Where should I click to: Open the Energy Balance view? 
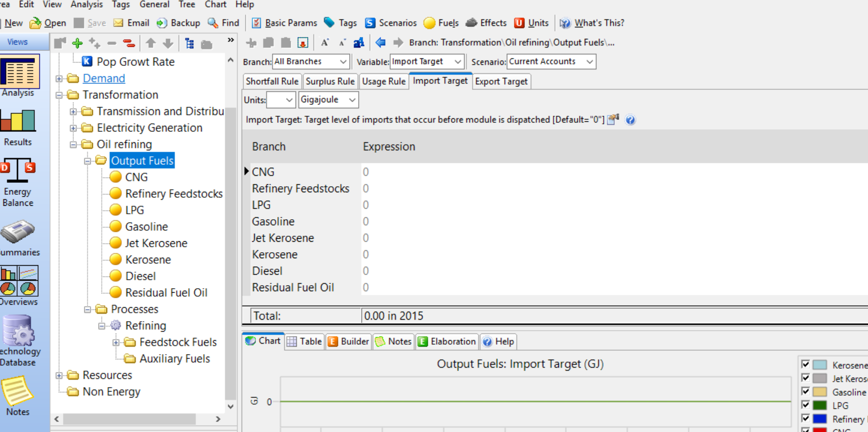point(17,183)
